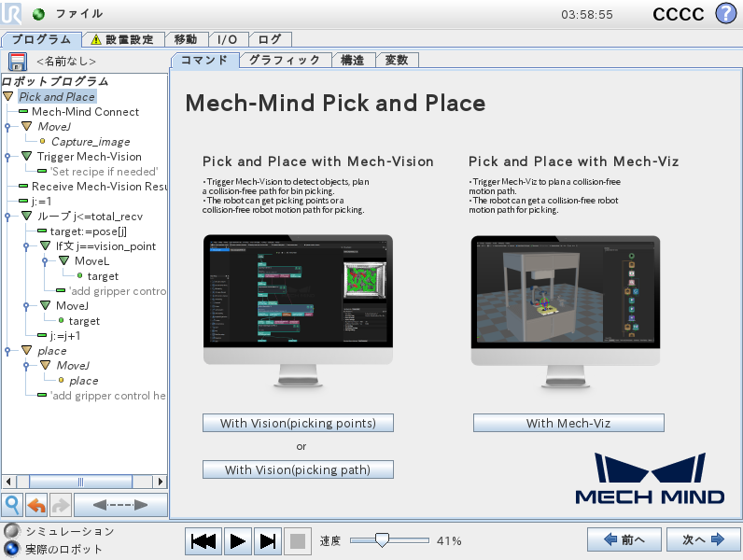Select the j:=1 assignment node

point(41,202)
